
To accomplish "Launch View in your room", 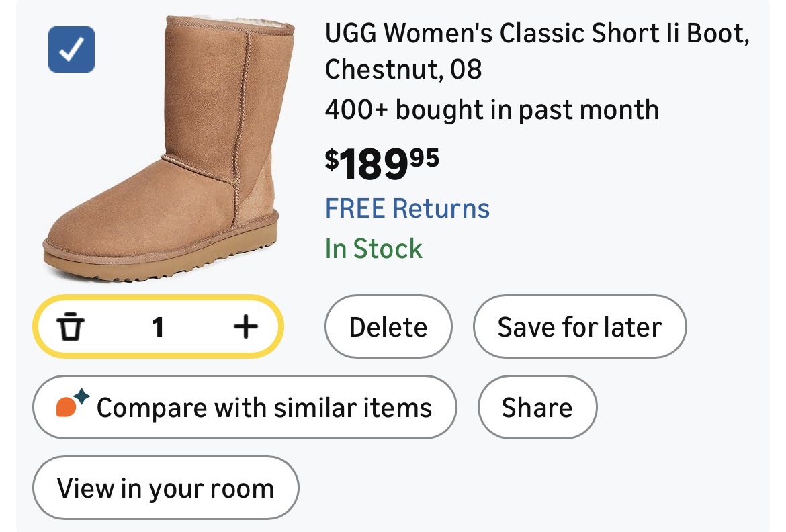I will (165, 488).
